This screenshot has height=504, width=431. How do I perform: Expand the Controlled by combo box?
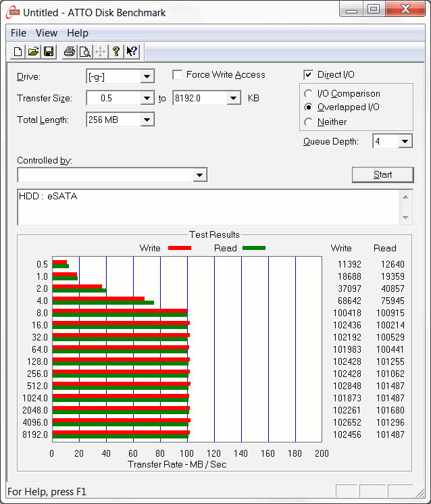point(199,176)
